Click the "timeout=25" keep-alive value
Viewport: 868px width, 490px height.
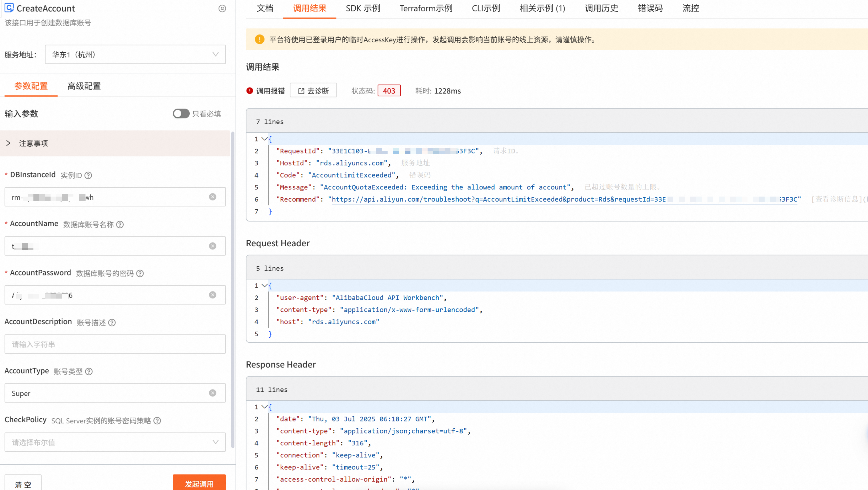356,467
